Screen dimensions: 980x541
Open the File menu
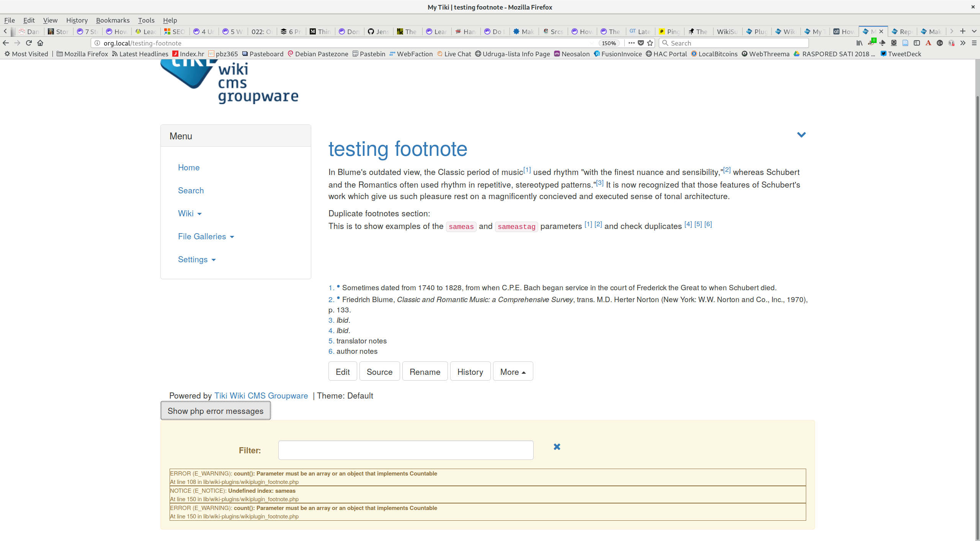[x=10, y=20]
